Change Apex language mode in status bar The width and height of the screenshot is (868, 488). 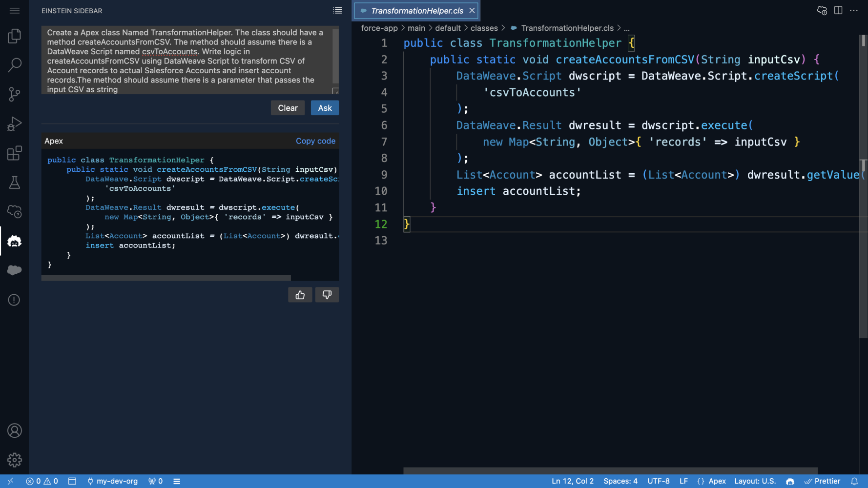(x=717, y=481)
